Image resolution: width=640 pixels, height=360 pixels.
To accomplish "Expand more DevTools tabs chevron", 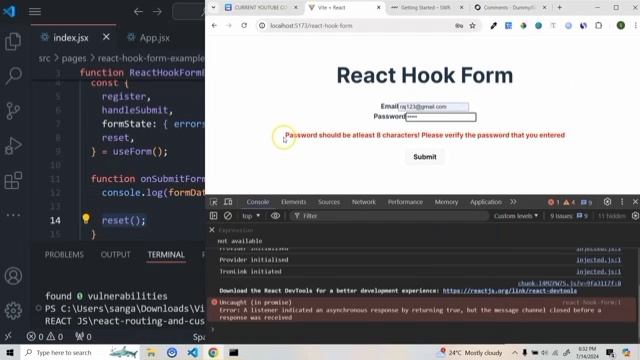I will click(x=513, y=202).
